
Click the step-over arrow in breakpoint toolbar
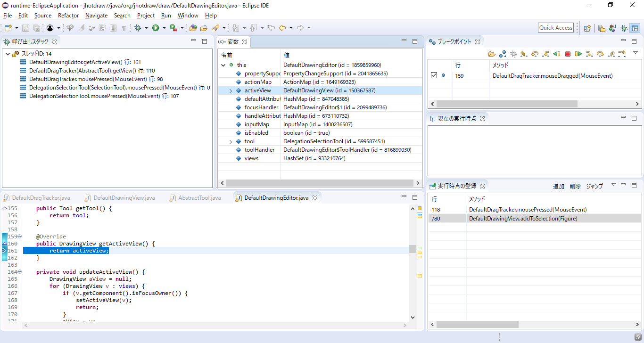(x=600, y=54)
